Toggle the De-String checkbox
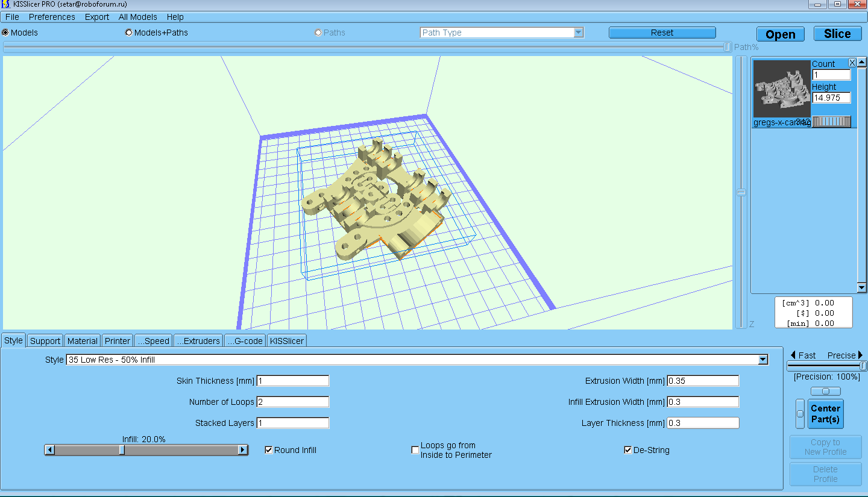This screenshot has height=497, width=868. [x=628, y=450]
